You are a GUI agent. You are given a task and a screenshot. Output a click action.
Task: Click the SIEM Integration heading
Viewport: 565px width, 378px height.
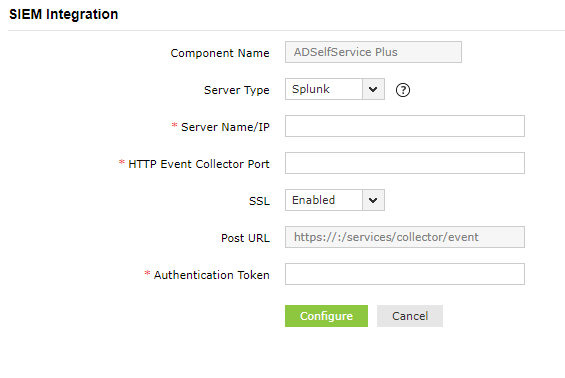[x=63, y=14]
